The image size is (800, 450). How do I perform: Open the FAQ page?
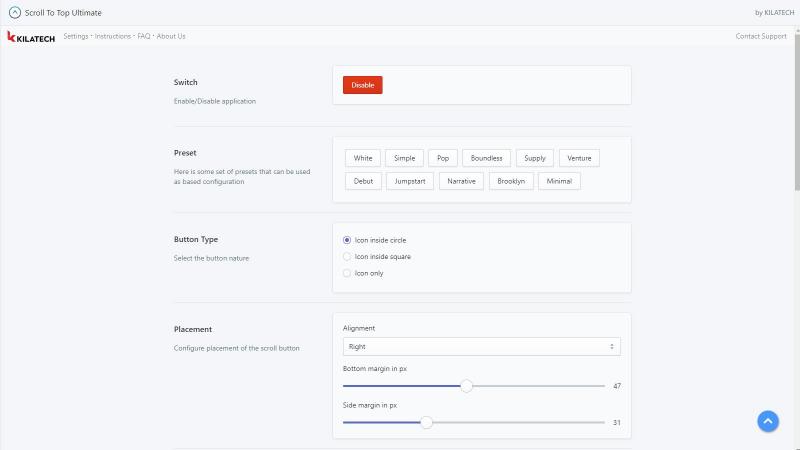point(144,36)
